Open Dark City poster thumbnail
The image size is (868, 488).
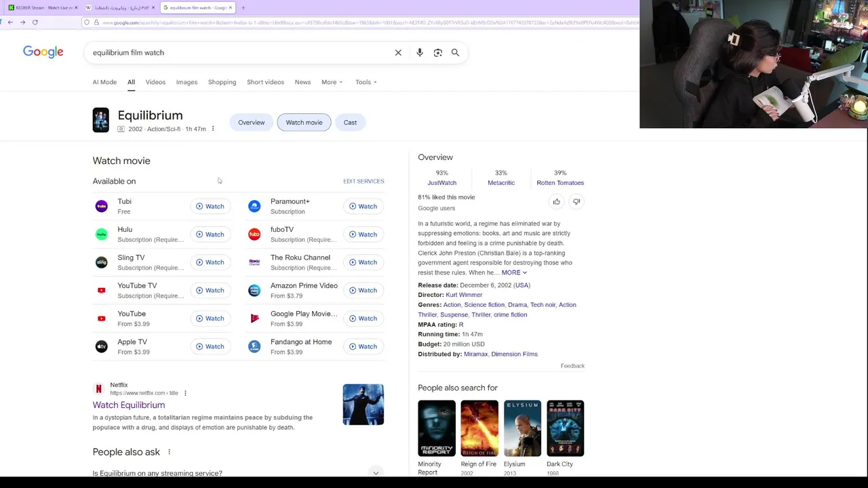[x=565, y=428]
